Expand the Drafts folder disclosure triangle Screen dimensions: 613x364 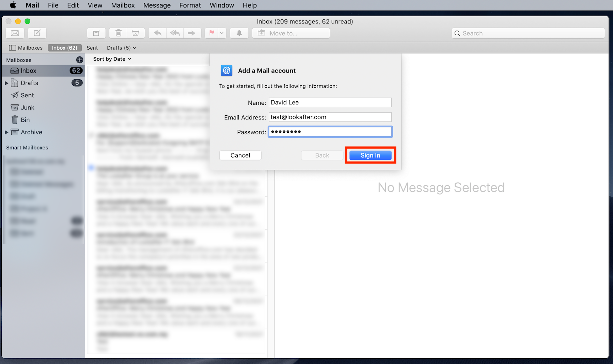point(6,83)
